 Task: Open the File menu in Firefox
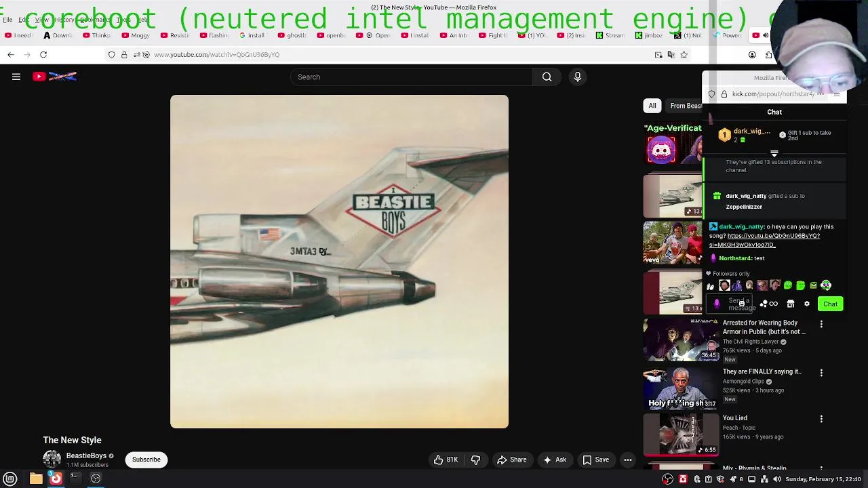7,20
